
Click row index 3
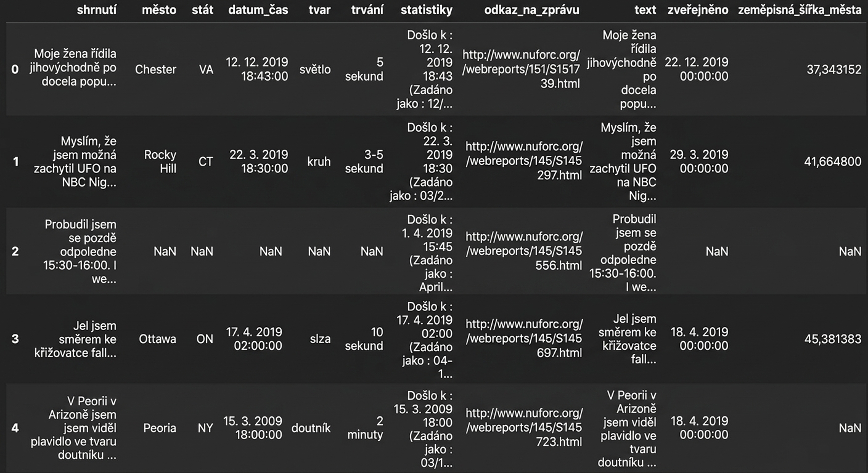point(15,339)
